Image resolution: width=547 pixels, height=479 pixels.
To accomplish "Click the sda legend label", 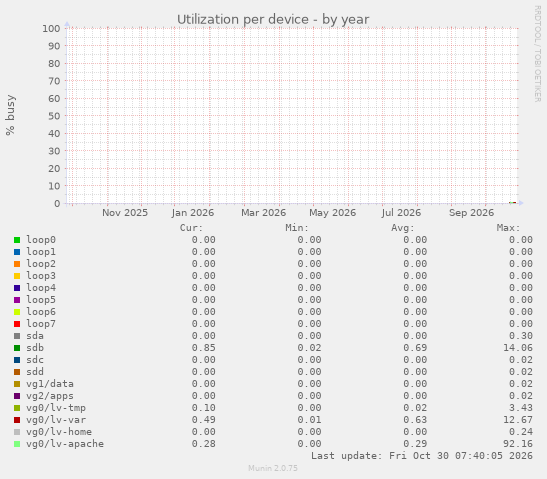I will 35,336.
